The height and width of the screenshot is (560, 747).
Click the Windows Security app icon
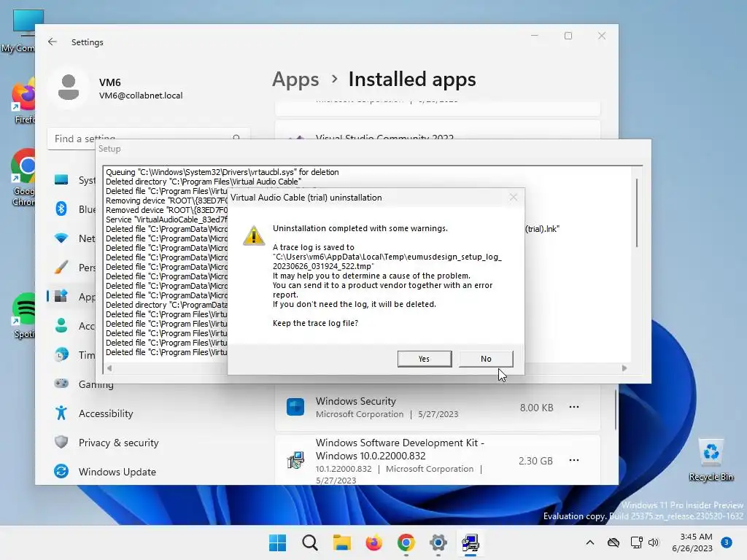(295, 407)
